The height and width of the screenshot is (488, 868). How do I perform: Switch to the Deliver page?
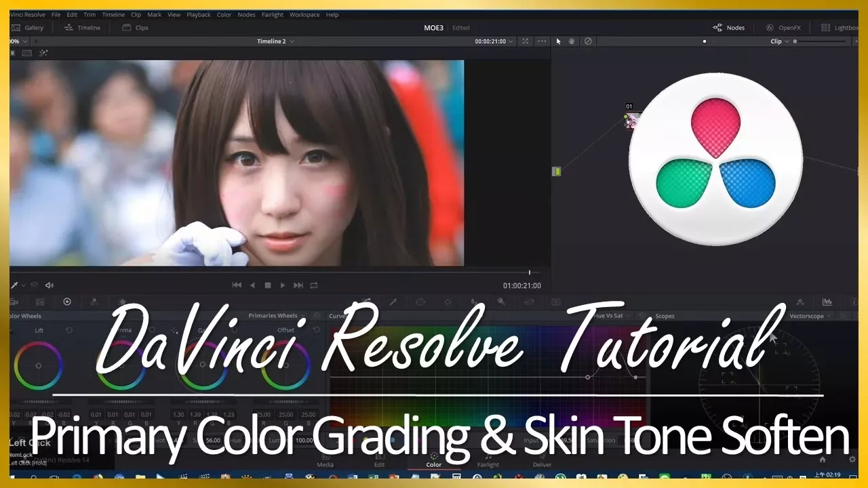pyautogui.click(x=542, y=460)
